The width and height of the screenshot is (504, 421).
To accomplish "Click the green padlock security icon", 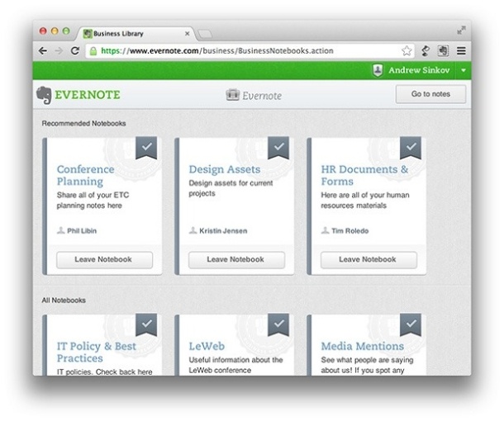I will [93, 51].
